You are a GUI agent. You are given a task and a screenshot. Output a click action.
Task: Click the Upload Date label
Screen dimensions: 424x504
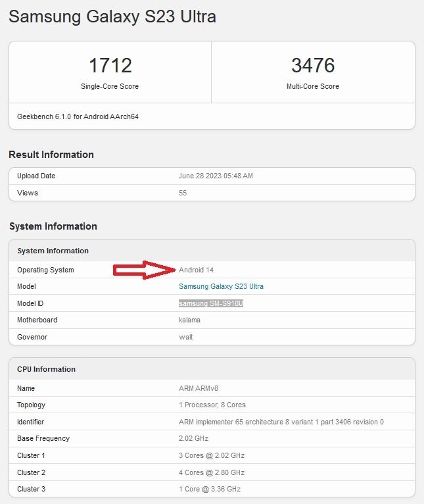click(36, 176)
